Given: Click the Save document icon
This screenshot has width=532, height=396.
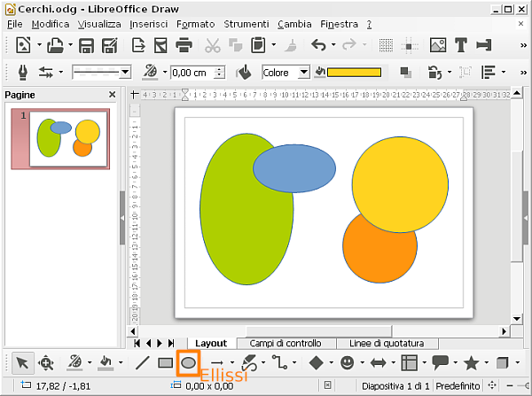Looking at the screenshot, I should click(x=87, y=45).
